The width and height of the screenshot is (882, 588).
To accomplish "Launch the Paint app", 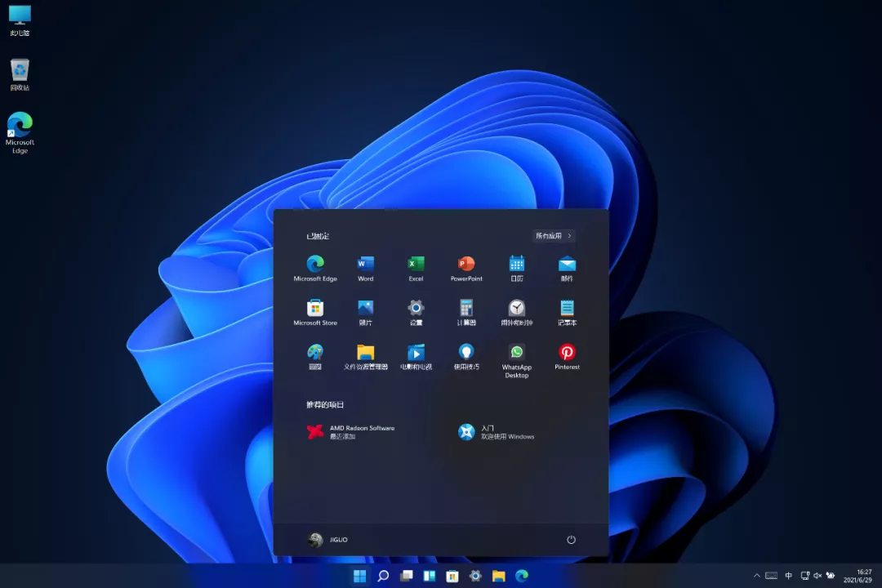I will click(315, 357).
